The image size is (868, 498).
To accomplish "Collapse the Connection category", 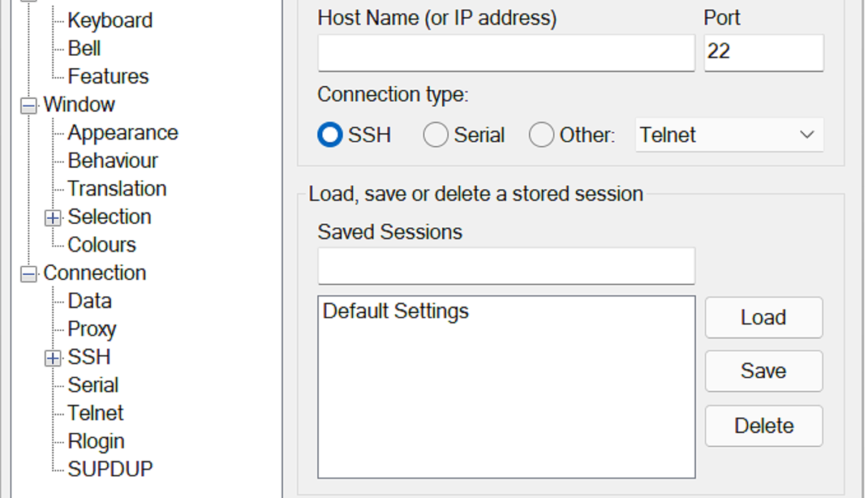I will click(x=28, y=274).
